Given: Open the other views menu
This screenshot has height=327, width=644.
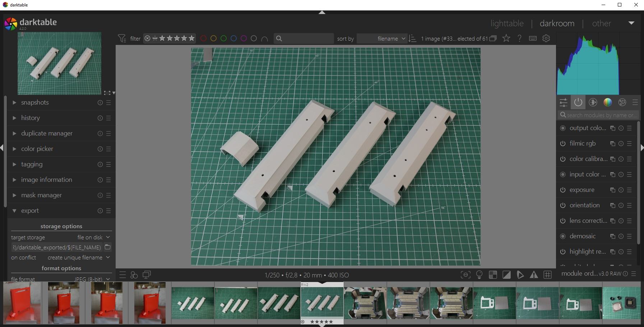Looking at the screenshot, I should coord(601,23).
